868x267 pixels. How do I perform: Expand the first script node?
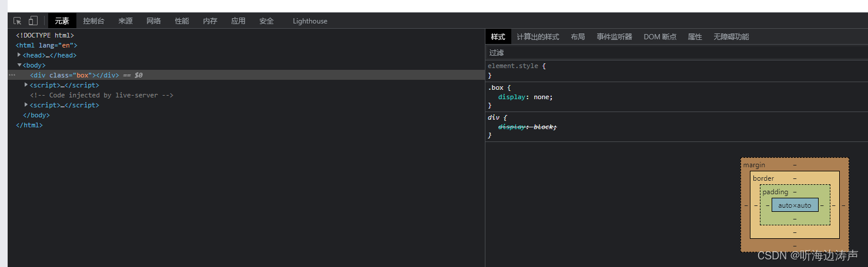pyautogui.click(x=26, y=85)
